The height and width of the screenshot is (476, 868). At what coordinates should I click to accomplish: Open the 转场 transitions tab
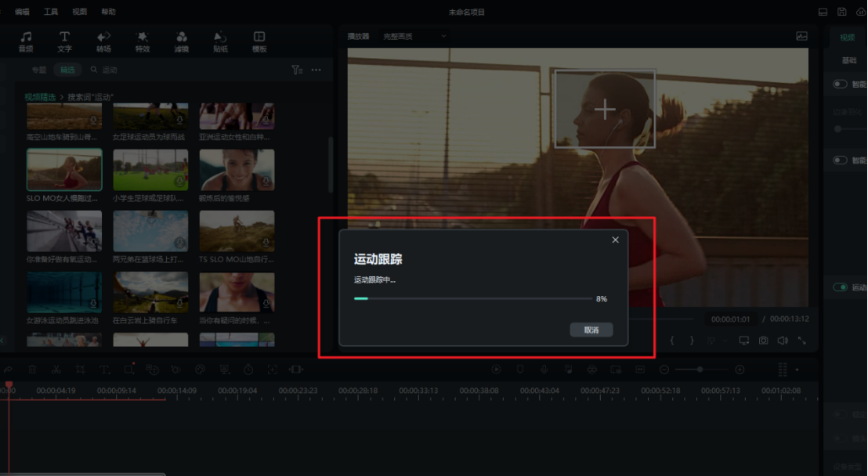[103, 41]
